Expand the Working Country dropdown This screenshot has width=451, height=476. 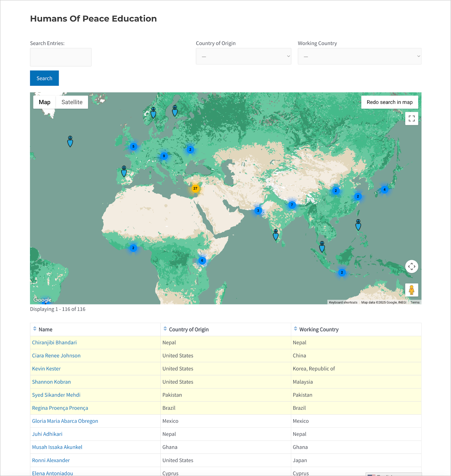(x=359, y=56)
